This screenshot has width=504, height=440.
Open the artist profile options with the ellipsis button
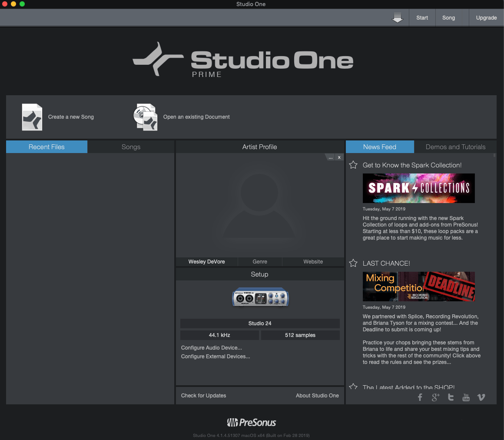click(x=330, y=157)
